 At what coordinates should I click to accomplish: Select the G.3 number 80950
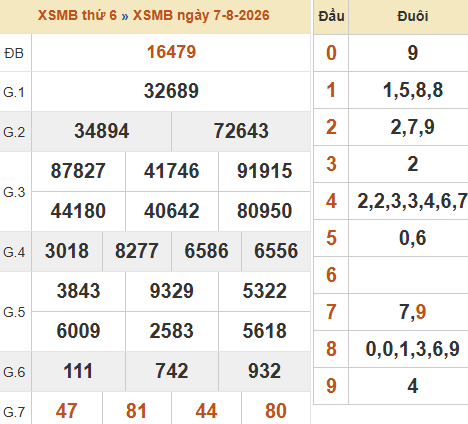point(265,211)
